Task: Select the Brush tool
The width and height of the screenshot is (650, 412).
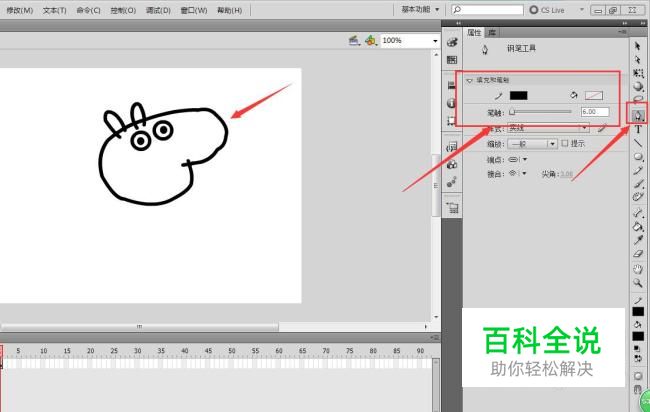Action: [638, 184]
